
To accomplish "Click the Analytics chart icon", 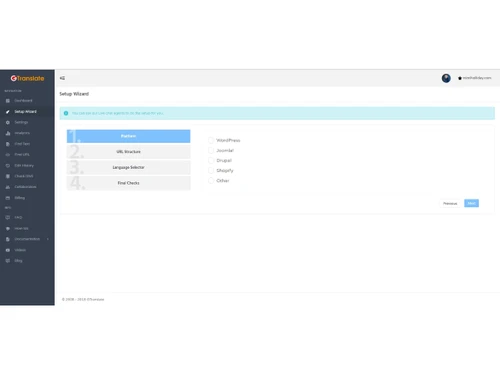I will [8, 133].
